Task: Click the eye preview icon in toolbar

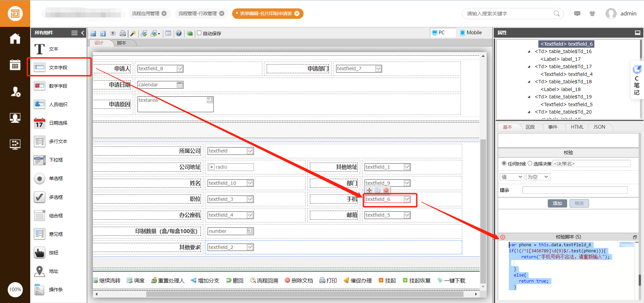Action: pos(113,33)
